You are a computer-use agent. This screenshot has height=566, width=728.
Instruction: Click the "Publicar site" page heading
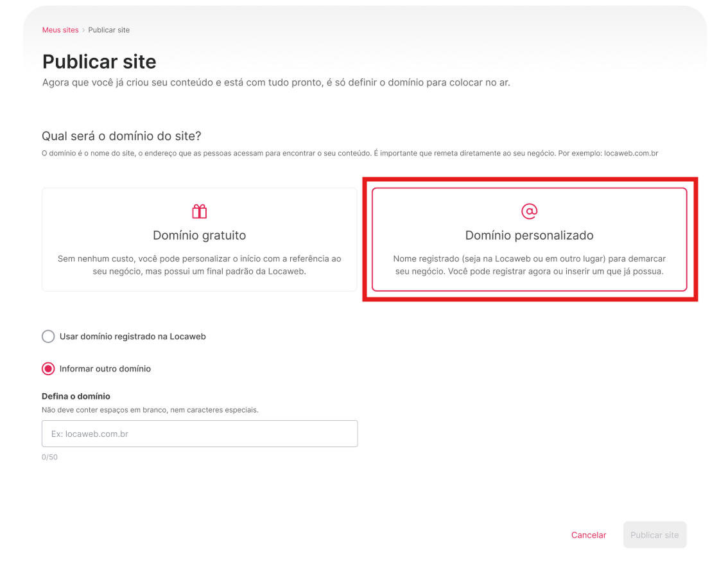coord(99,62)
